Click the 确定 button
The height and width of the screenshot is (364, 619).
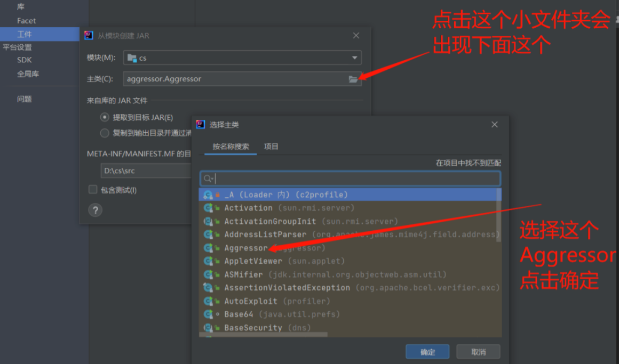pyautogui.click(x=427, y=352)
